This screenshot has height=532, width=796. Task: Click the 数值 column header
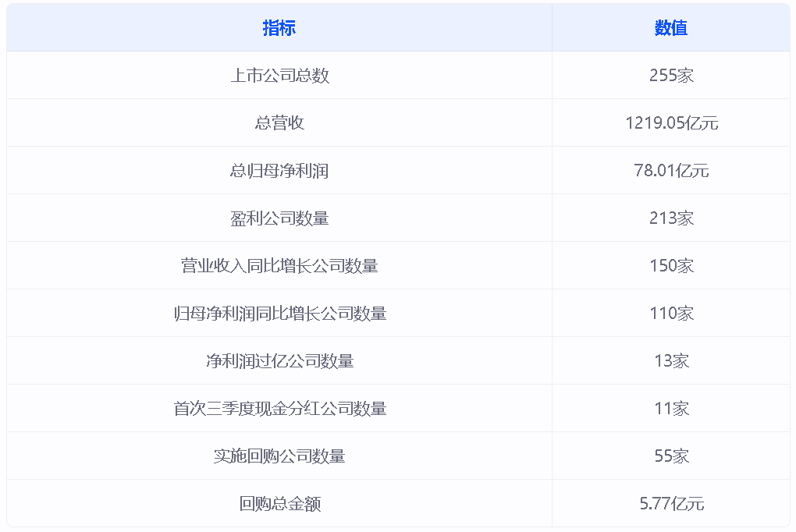point(671,28)
